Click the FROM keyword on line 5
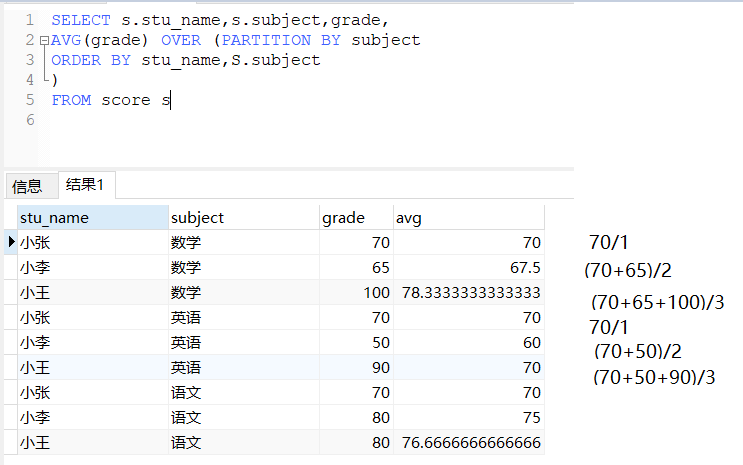743x465 pixels. [71, 100]
